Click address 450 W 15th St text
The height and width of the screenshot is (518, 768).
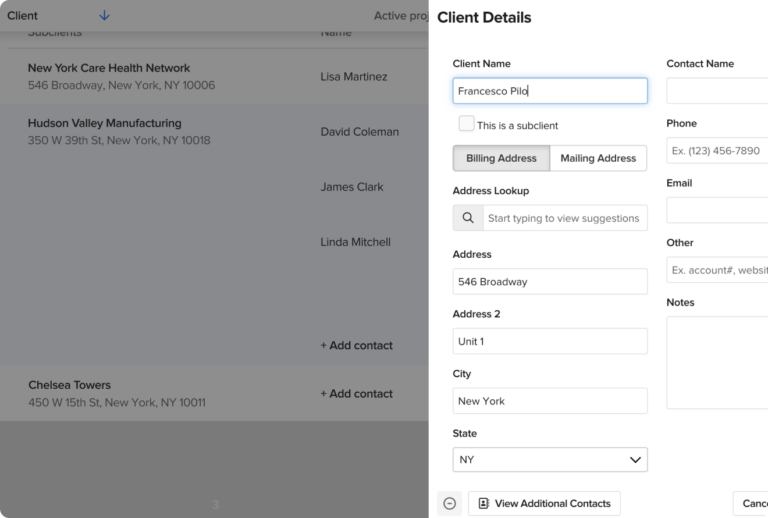[x=117, y=402]
